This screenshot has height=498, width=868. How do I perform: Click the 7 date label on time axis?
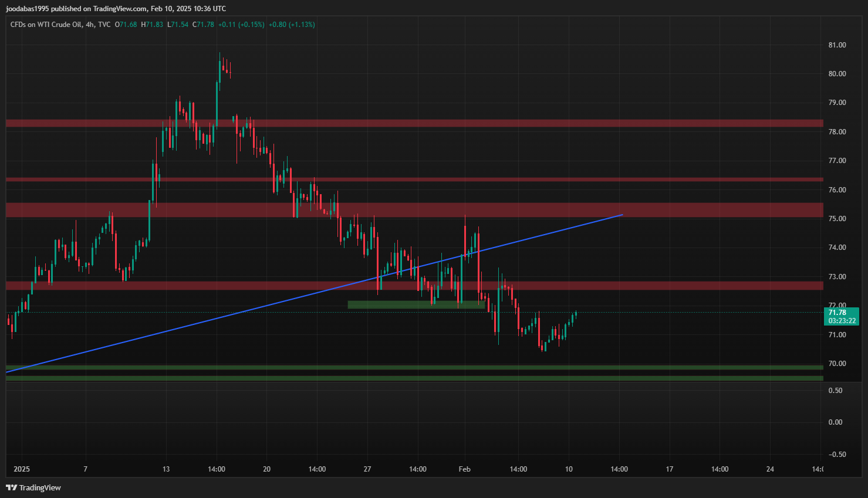[85, 469]
